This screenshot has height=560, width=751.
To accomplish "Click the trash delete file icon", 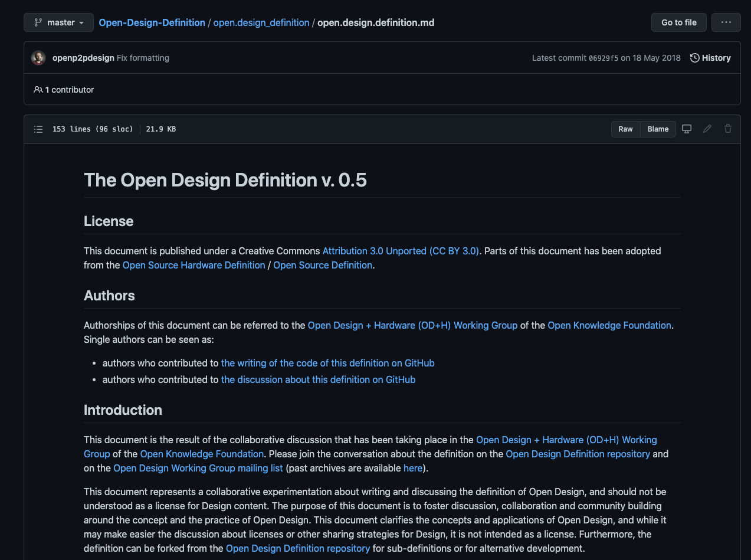I will (728, 129).
